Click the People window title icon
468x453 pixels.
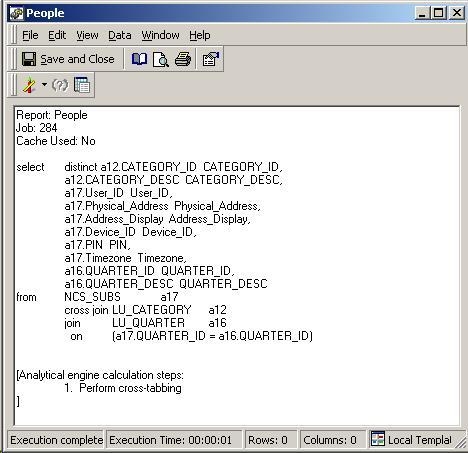click(17, 13)
